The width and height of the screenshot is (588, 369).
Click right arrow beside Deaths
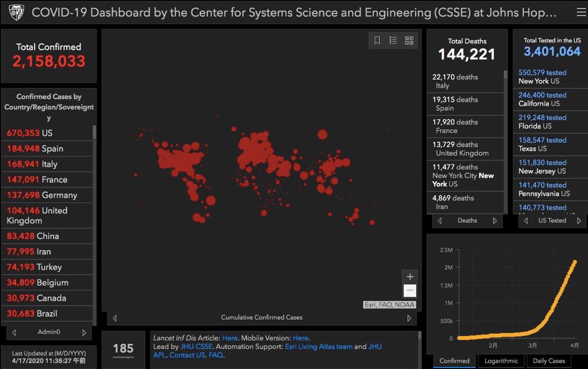495,221
